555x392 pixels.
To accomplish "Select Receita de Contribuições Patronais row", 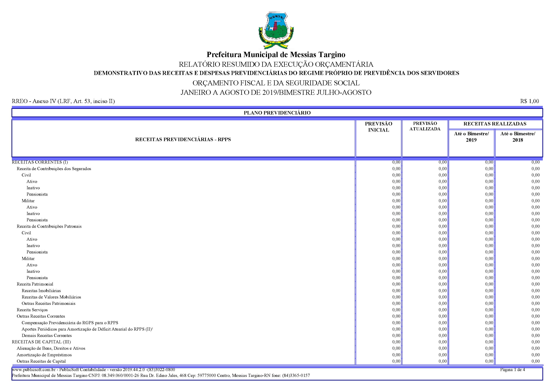I will (49, 226).
